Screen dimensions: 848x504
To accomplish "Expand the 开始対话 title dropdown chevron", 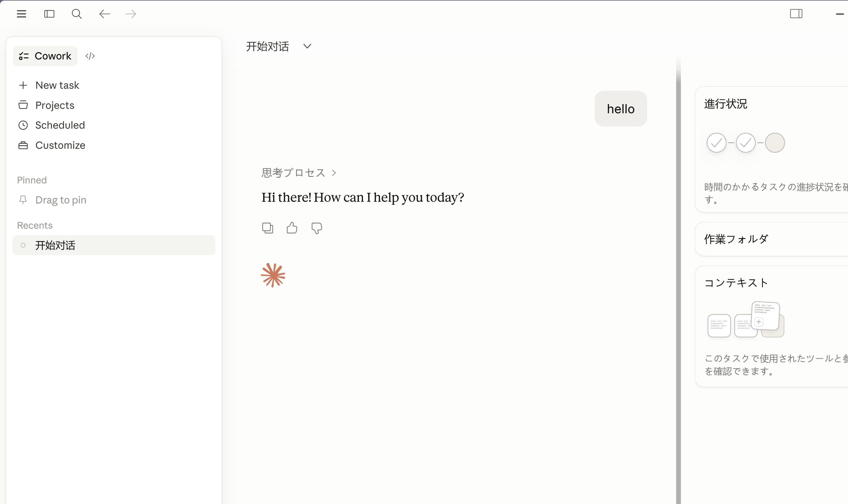I will [x=307, y=46].
